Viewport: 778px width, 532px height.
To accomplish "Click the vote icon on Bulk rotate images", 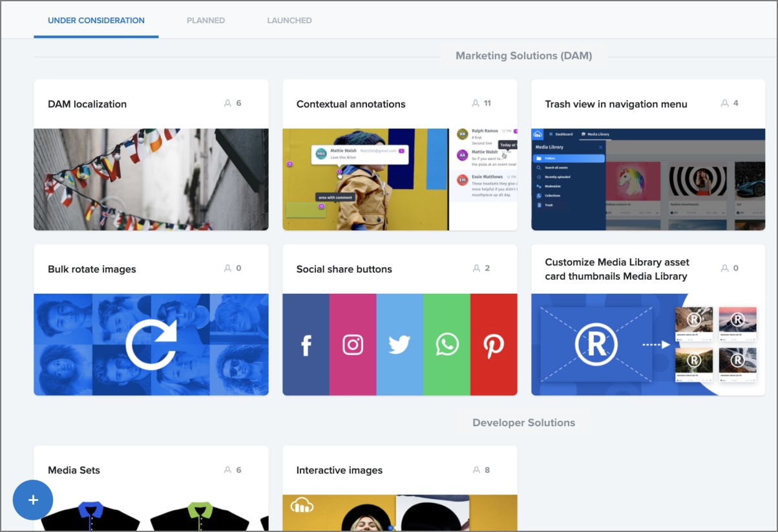I will 227,268.
